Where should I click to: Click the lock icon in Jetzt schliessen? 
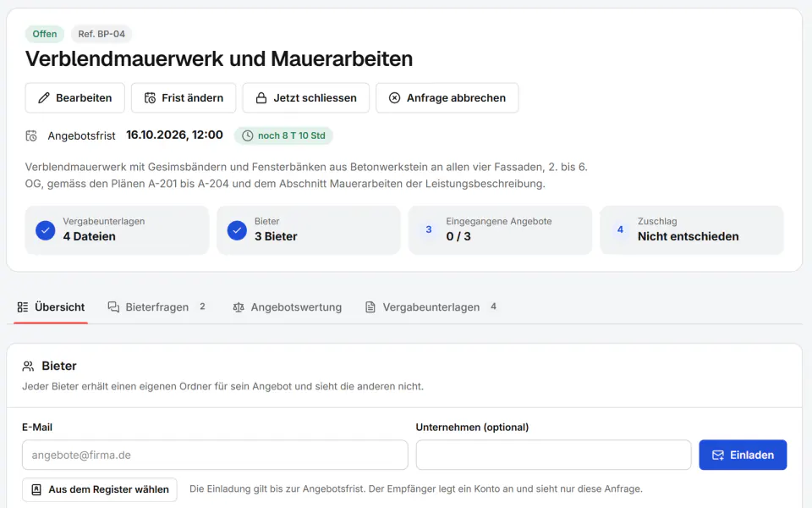(261, 98)
